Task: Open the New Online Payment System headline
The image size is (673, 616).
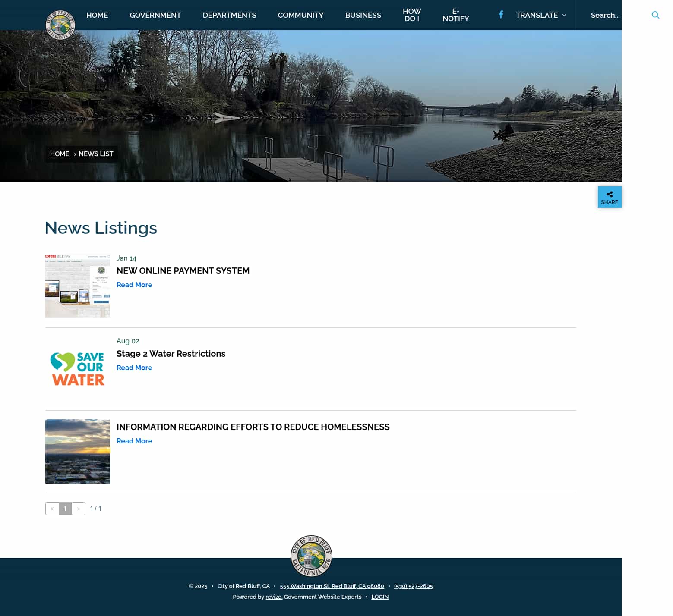Action: pyautogui.click(x=183, y=271)
